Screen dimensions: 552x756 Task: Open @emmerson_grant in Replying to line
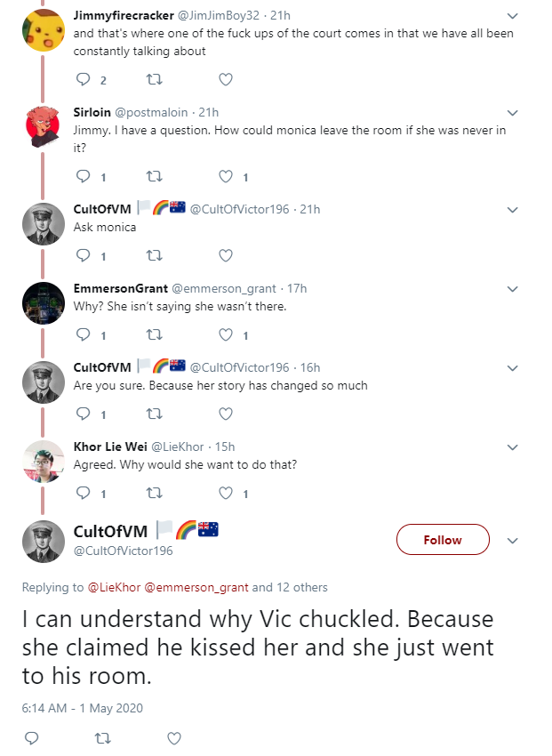coord(196,587)
